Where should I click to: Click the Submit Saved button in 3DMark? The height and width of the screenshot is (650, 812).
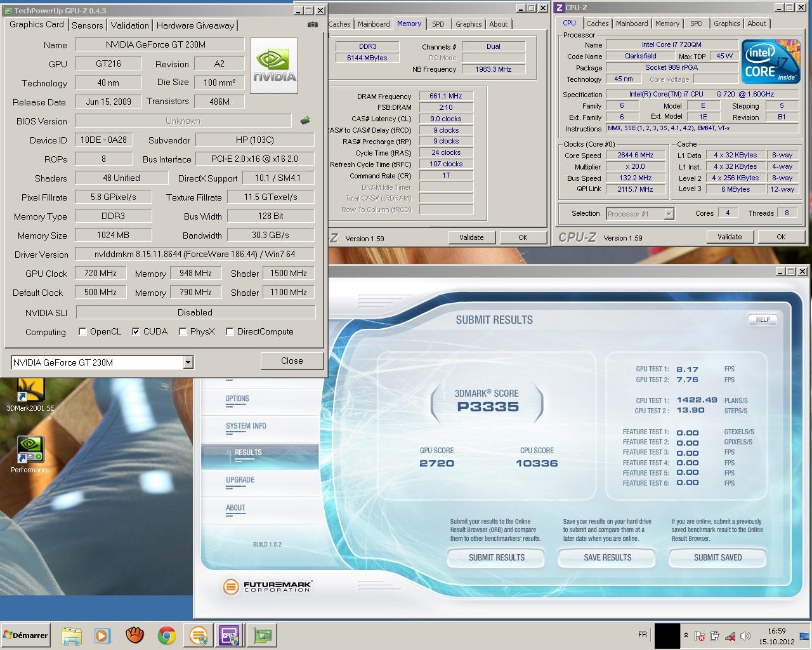718,557
